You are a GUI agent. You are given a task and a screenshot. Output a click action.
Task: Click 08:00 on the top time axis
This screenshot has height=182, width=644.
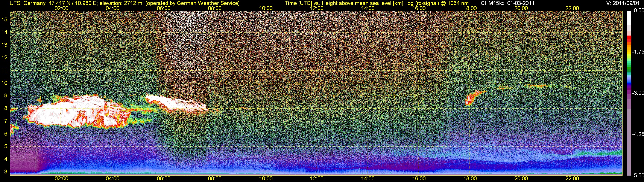[215, 8]
